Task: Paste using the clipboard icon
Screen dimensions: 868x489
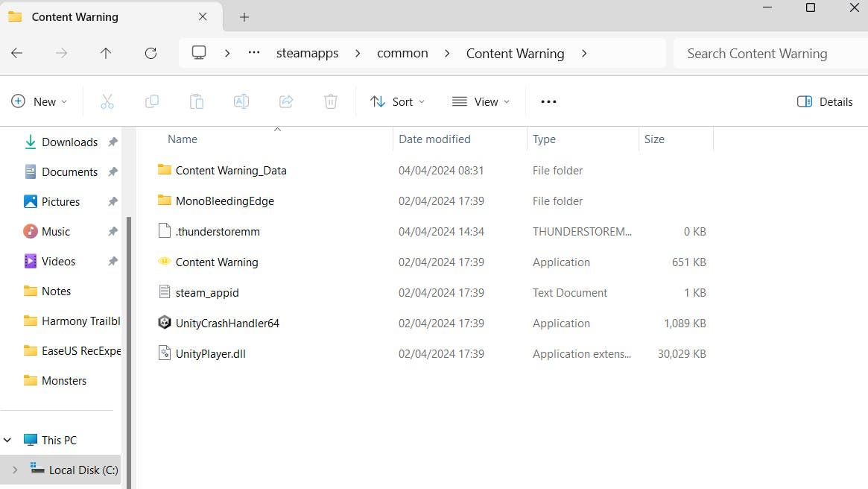Action: (197, 101)
